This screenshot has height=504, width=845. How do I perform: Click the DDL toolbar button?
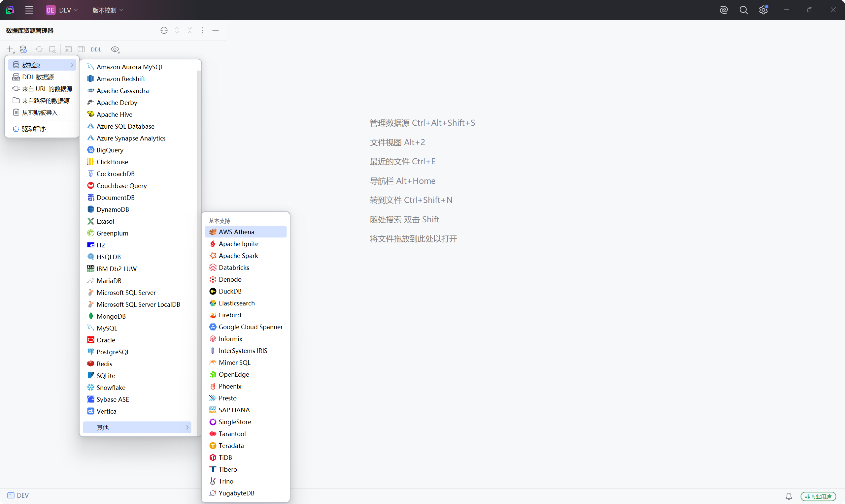96,49
